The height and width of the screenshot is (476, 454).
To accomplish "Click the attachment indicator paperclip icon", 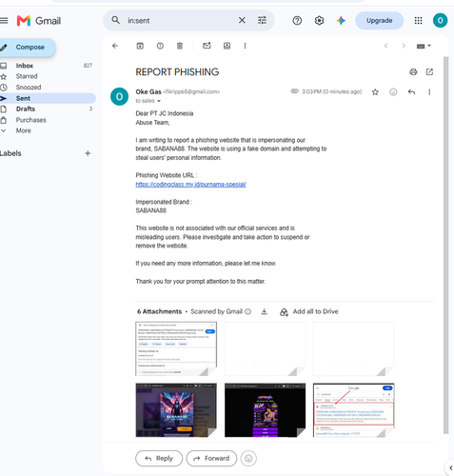I will tap(295, 91).
